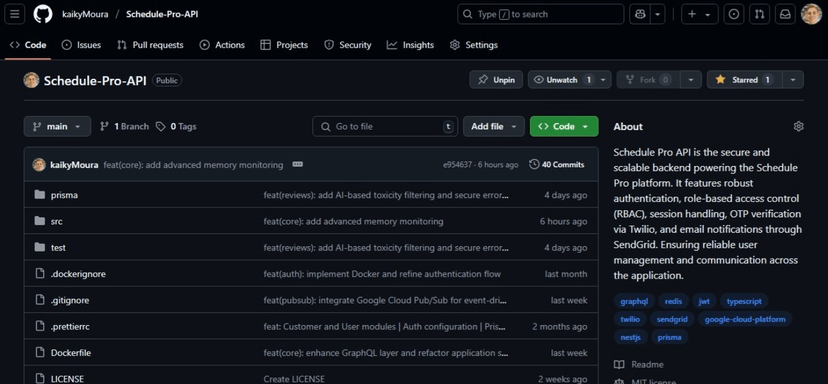Switch to the Projects tab
828x384 pixels.
pos(284,45)
